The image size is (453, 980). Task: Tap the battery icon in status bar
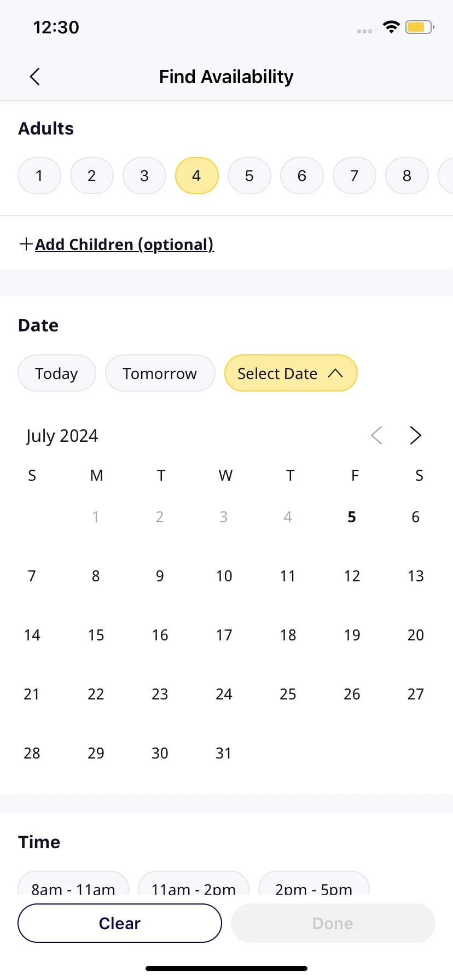tap(420, 27)
